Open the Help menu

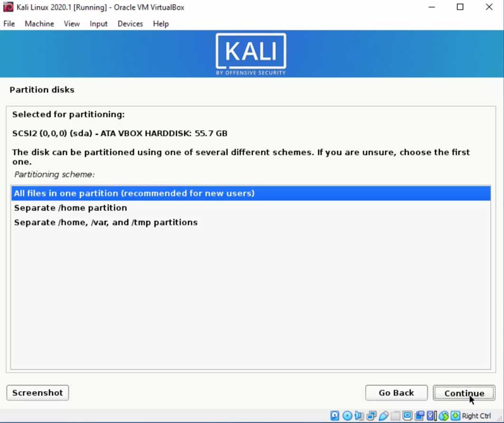click(x=161, y=24)
